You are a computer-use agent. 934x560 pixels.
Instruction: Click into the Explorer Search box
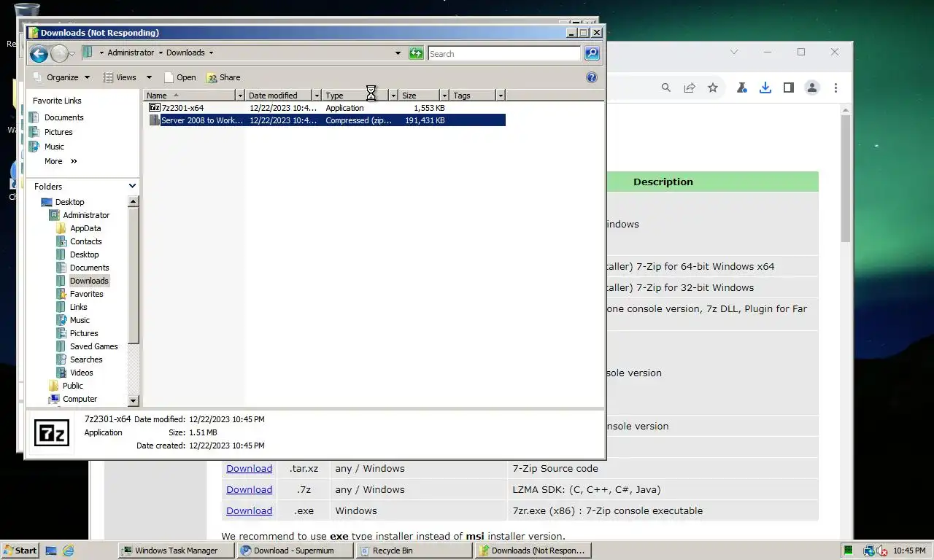503,53
